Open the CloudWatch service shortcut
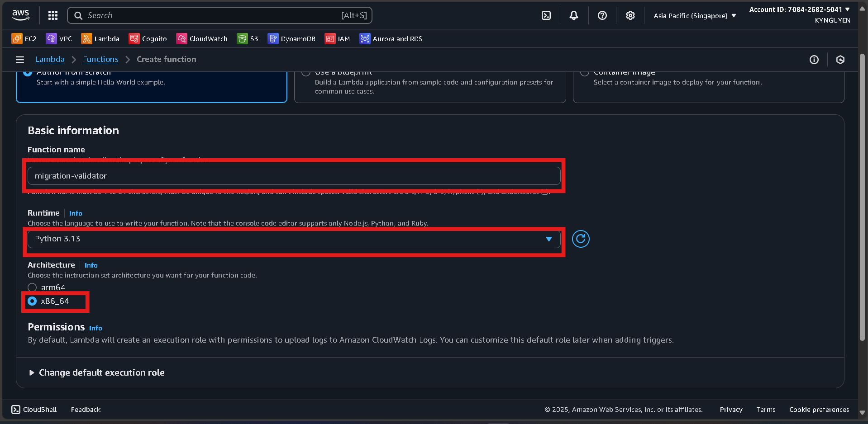This screenshot has width=868, height=424. pos(202,38)
